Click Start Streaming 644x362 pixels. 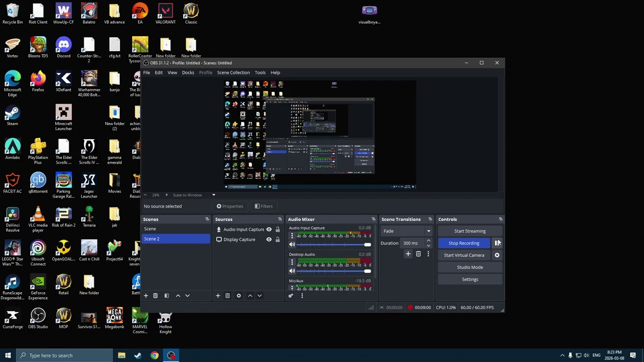[x=470, y=231]
